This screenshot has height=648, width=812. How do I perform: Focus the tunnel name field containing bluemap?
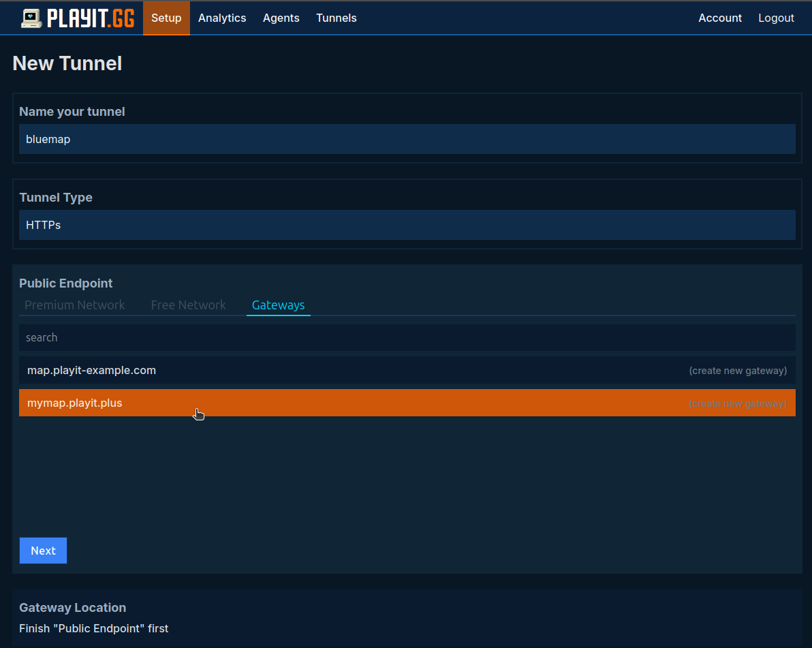tap(407, 139)
